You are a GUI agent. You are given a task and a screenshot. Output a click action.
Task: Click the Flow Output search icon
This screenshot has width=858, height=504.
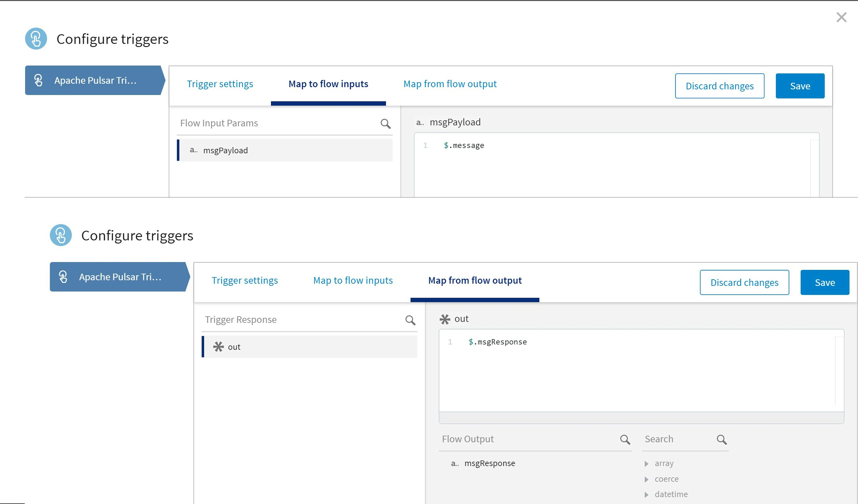(x=625, y=439)
